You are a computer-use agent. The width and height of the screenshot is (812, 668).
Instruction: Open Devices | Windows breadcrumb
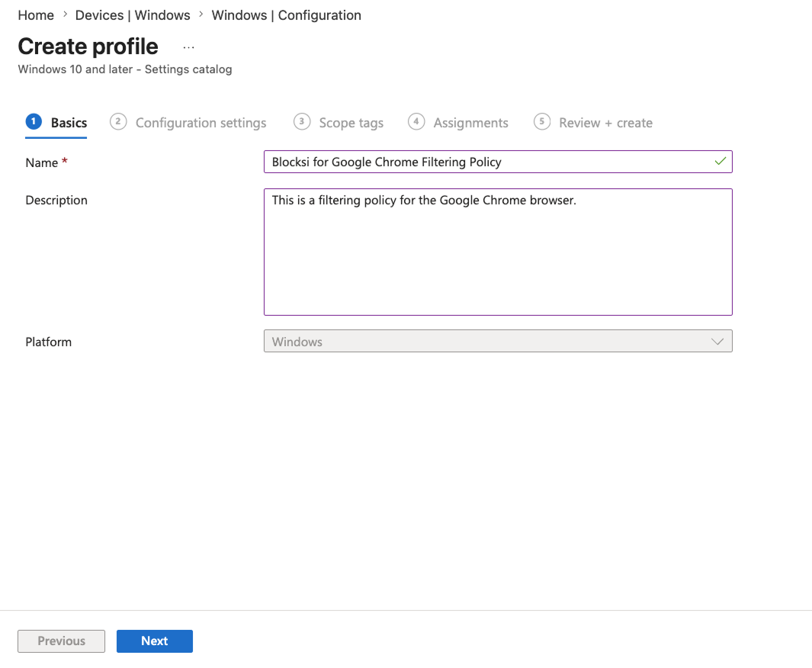coord(133,15)
